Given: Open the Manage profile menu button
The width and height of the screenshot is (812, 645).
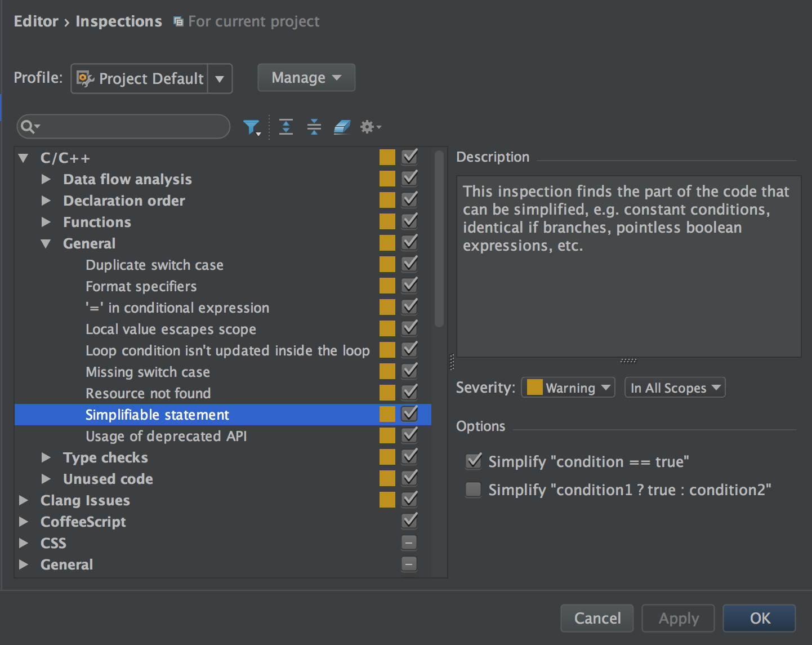Looking at the screenshot, I should tap(306, 78).
